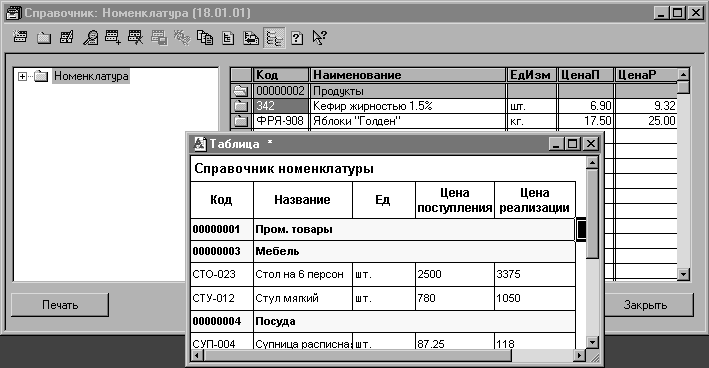
Task: Toggle the hierarchical list view icon
Action: point(274,38)
